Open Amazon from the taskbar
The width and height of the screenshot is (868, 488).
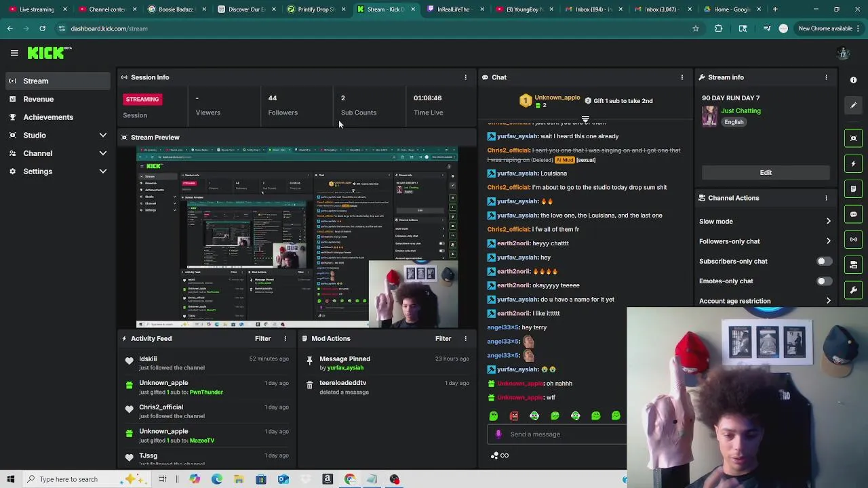pos(328,479)
